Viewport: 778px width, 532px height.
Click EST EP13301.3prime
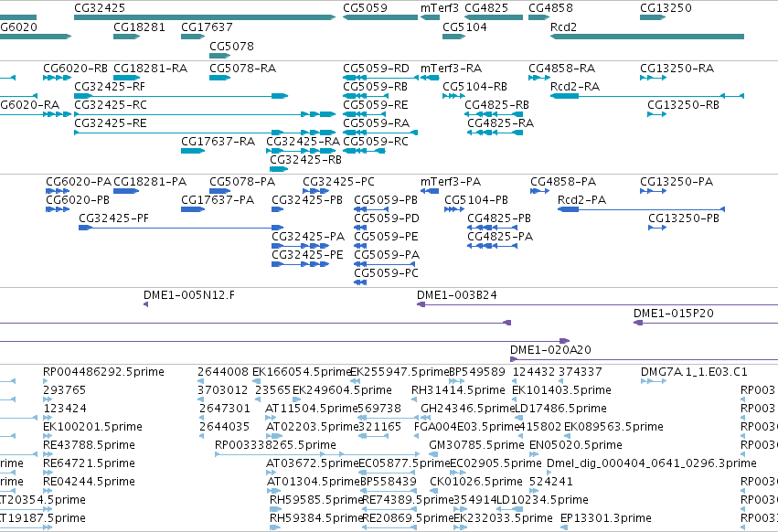(606, 518)
